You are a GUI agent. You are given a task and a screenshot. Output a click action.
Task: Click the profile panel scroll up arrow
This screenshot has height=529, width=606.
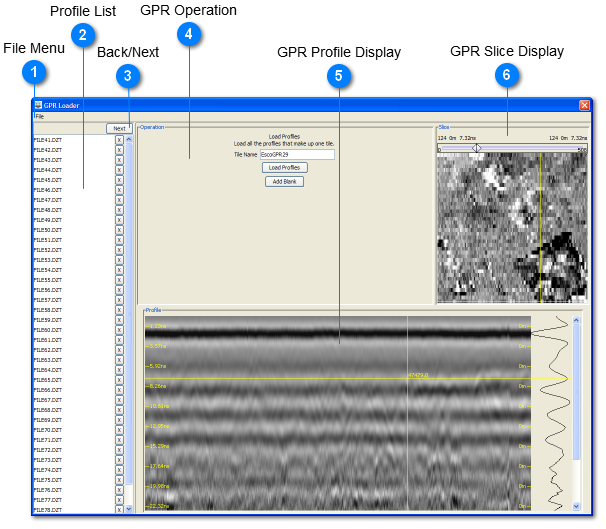(576, 320)
